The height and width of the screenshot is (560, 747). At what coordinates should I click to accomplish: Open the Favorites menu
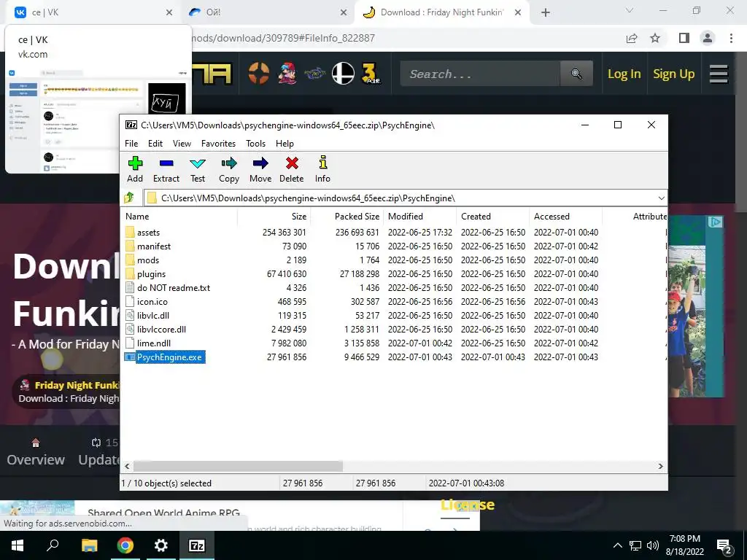[x=219, y=144]
